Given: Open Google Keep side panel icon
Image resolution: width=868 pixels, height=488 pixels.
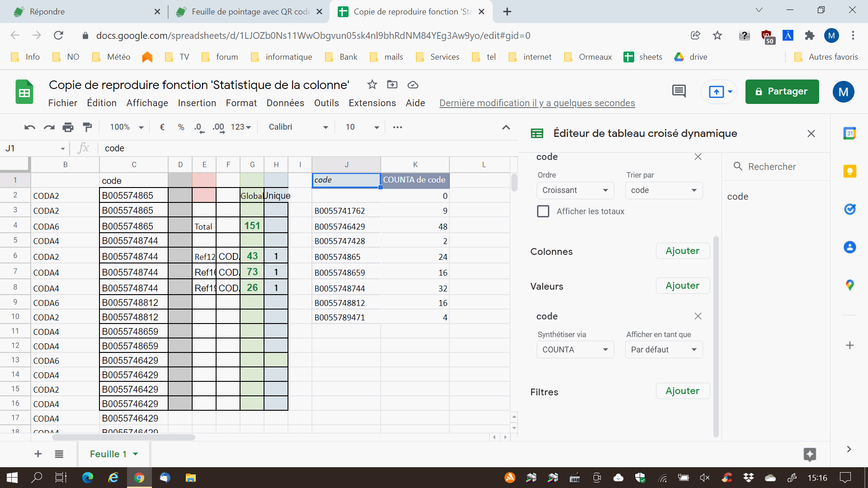Looking at the screenshot, I should [x=850, y=171].
